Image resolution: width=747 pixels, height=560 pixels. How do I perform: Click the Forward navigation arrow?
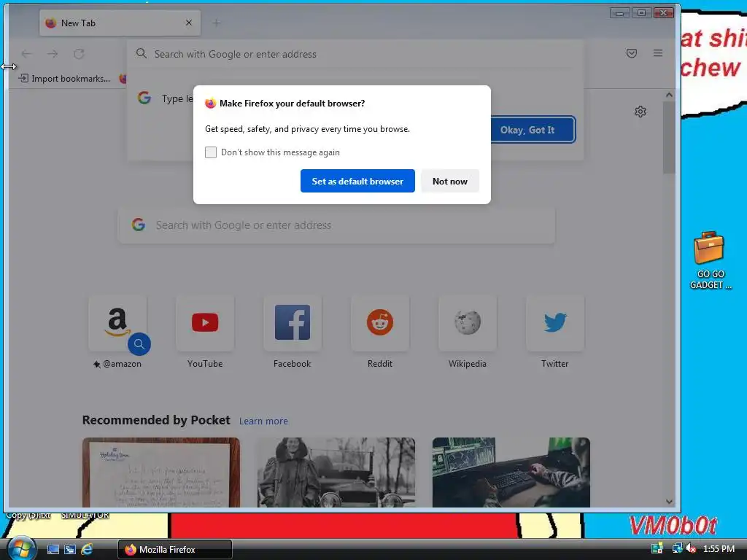click(x=53, y=54)
